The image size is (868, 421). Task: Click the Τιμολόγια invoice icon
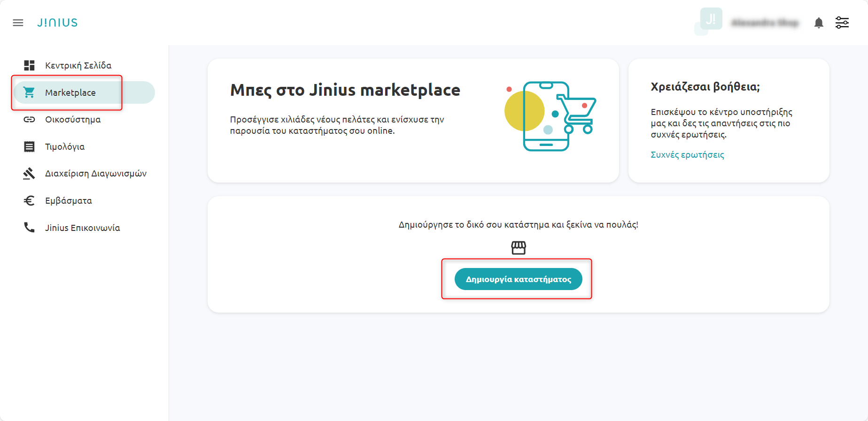coord(29,147)
